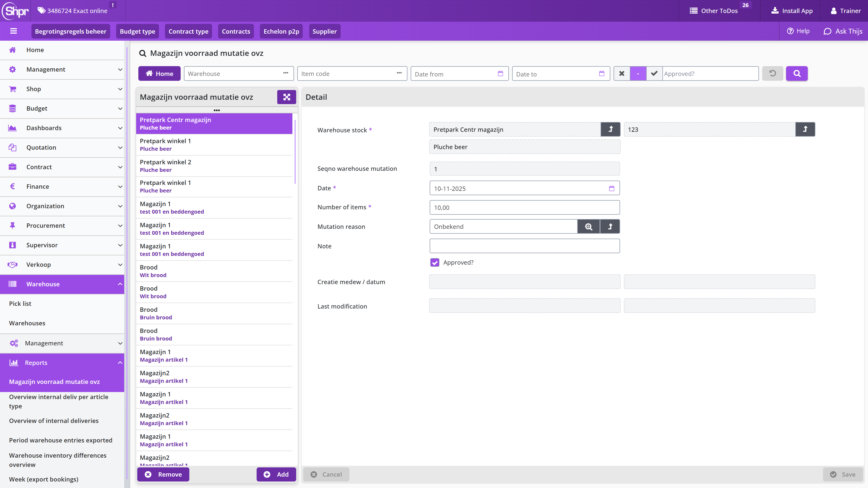Click the Shpr logo
The height and width of the screenshot is (488, 868).
[15, 11]
